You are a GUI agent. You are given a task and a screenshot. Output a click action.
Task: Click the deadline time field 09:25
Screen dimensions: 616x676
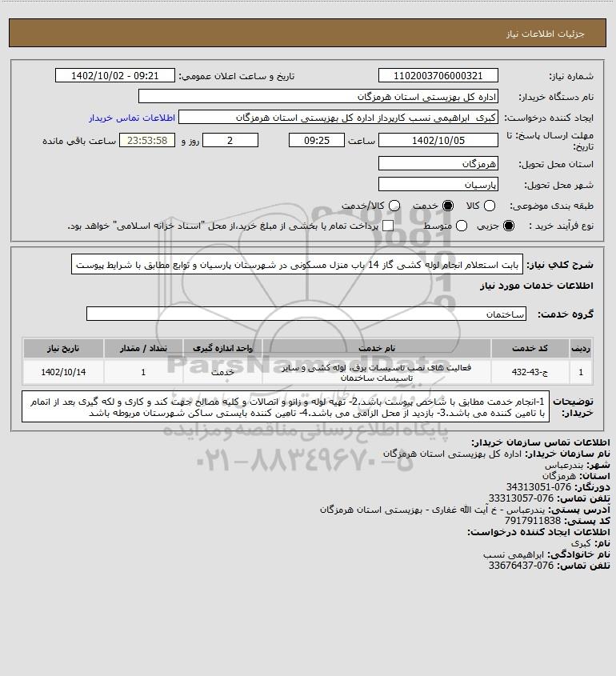(317, 140)
